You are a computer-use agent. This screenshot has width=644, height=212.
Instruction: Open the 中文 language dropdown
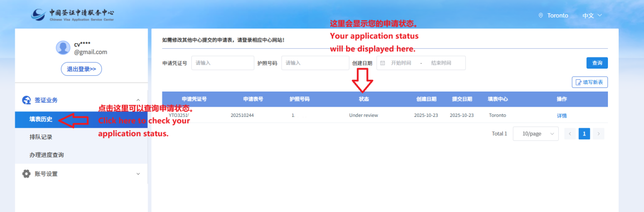pyautogui.click(x=592, y=15)
